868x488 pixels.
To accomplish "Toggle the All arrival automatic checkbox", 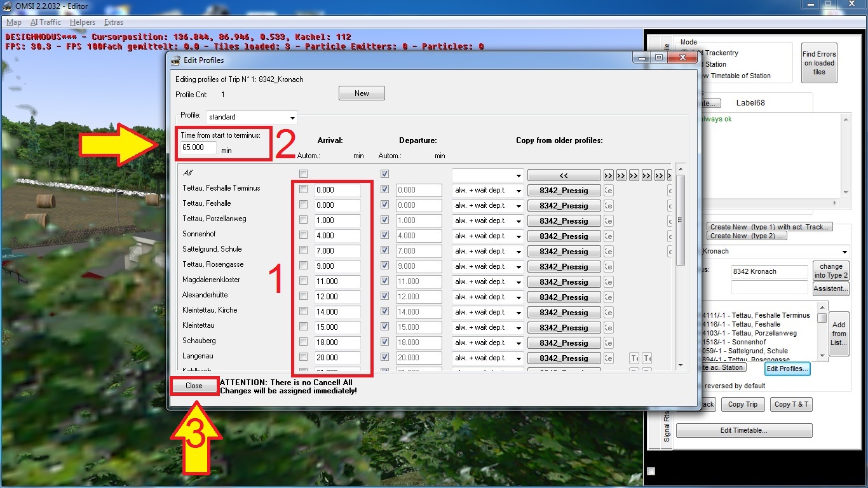I will click(304, 174).
